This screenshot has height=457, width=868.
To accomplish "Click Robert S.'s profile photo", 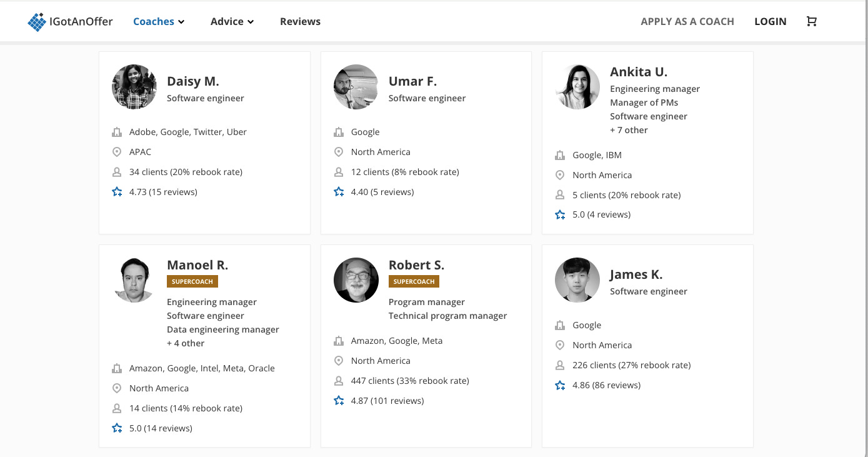I will pos(356,280).
